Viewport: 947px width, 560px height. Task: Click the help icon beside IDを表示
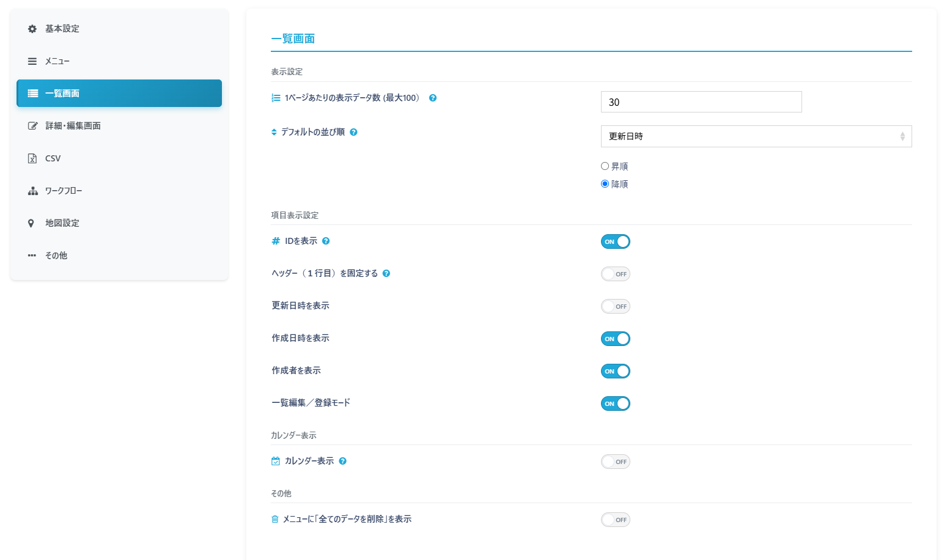click(x=326, y=241)
